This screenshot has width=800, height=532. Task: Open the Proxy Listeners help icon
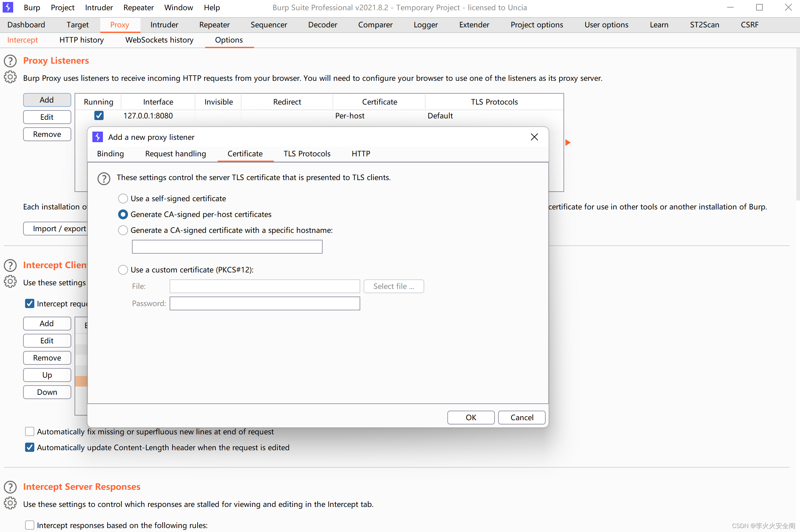[10, 61]
